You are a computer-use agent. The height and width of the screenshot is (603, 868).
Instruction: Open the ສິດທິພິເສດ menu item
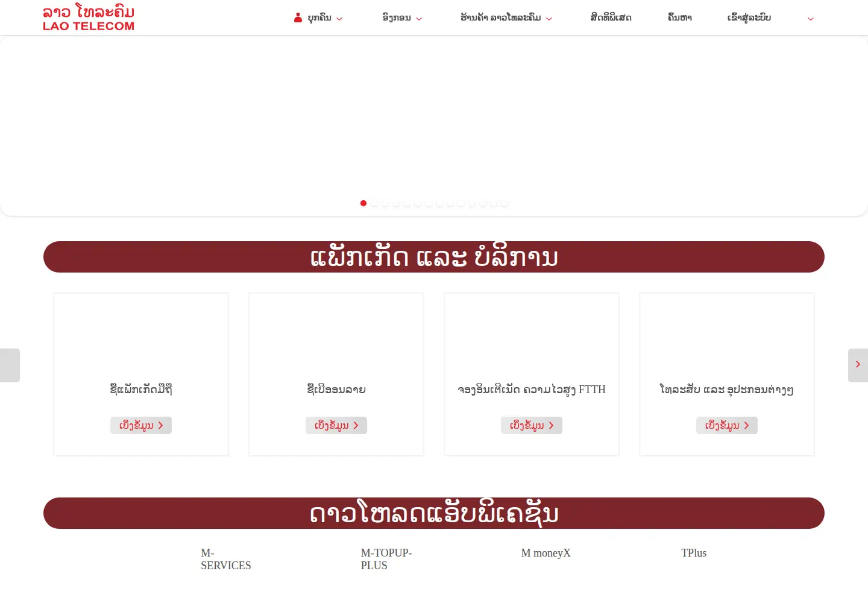click(x=611, y=18)
